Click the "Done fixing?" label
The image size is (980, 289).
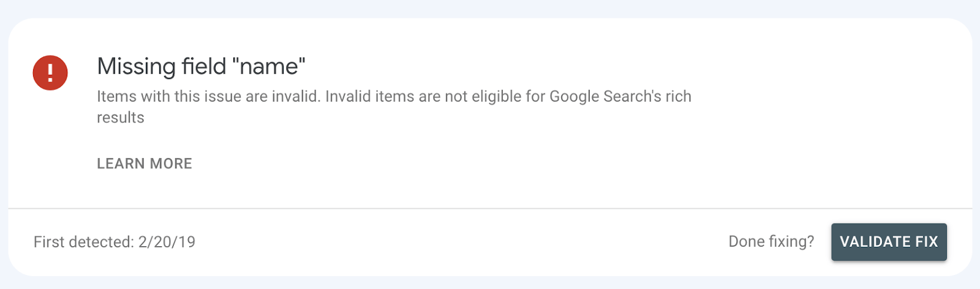[x=771, y=242]
